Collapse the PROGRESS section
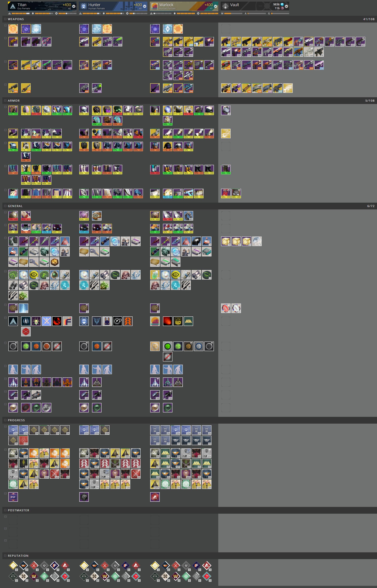Viewport: 377px width, 588px height. pos(5,420)
